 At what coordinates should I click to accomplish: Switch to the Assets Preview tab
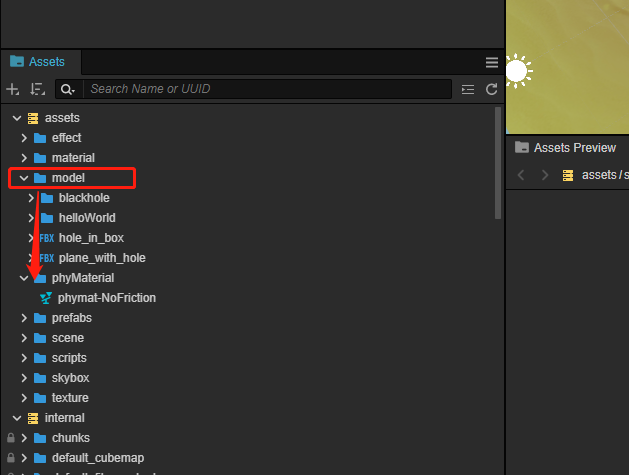coord(565,148)
